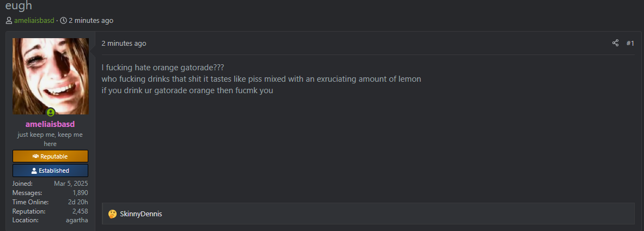Click the green online status indicator
Viewport: 644px width, 231px height.
click(x=51, y=112)
